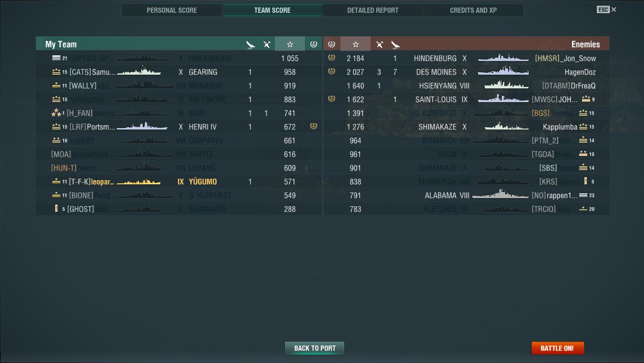Image resolution: width=644 pixels, height=363 pixels.
Task: Switch to Detailed Report tab
Action: coord(373,10)
